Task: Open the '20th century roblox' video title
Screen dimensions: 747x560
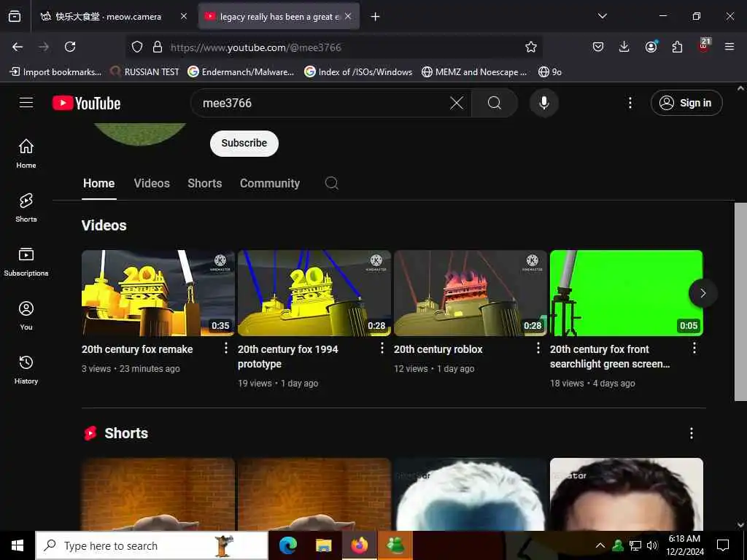Action: pos(438,349)
